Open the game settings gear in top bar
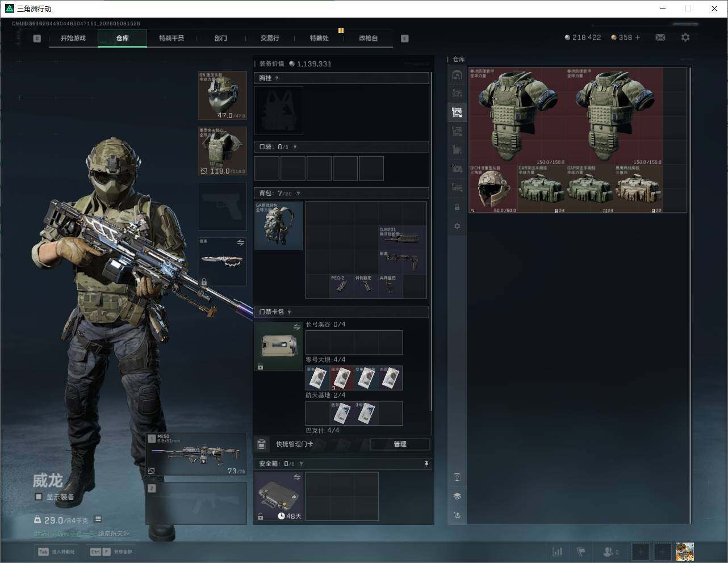The height and width of the screenshot is (563, 728). click(x=685, y=37)
